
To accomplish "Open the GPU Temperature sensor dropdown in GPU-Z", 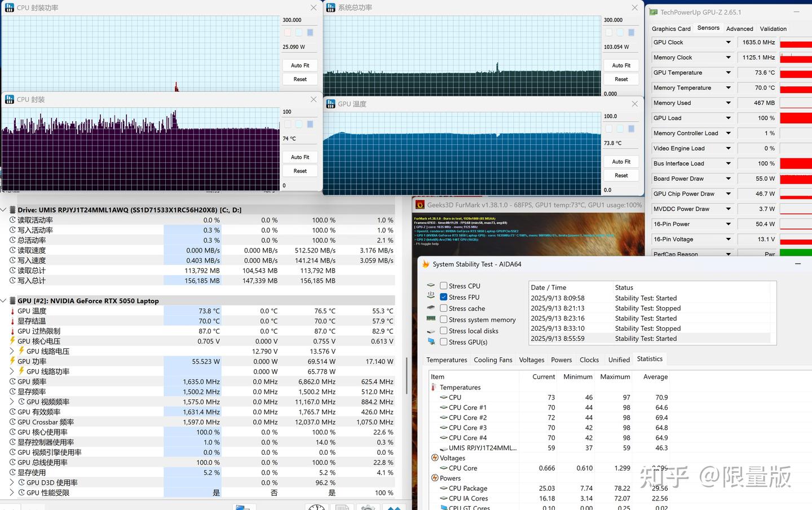I will [728, 73].
